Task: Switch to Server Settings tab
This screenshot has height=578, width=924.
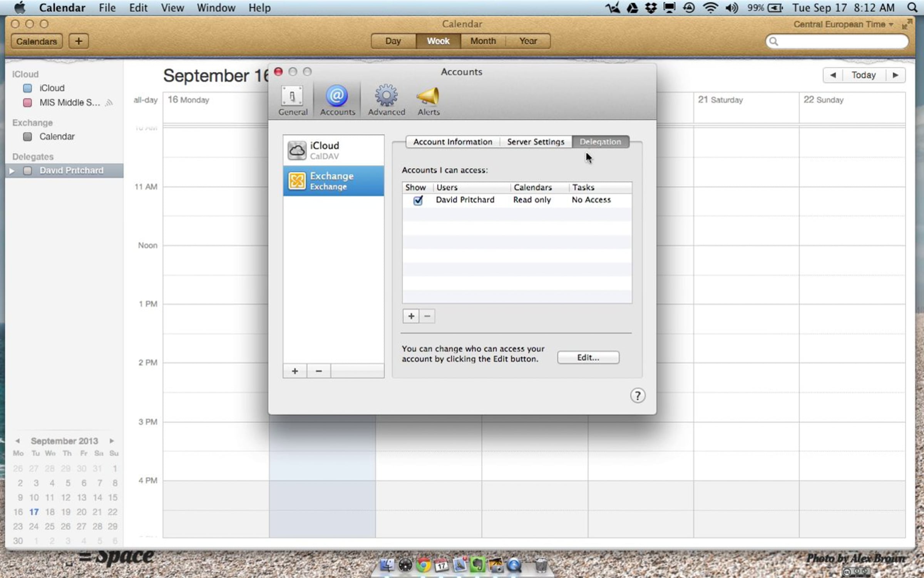Action: (x=535, y=142)
